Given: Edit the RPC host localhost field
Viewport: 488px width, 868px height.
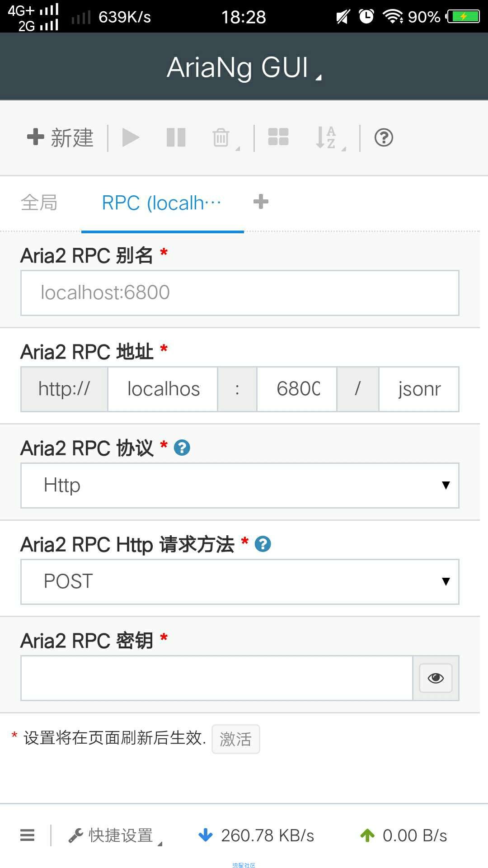Looking at the screenshot, I should point(163,389).
